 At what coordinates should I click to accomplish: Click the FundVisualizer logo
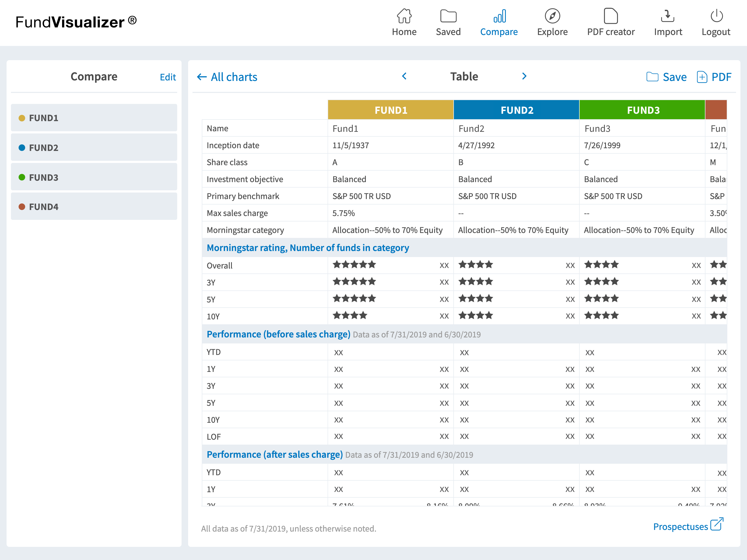76,22
